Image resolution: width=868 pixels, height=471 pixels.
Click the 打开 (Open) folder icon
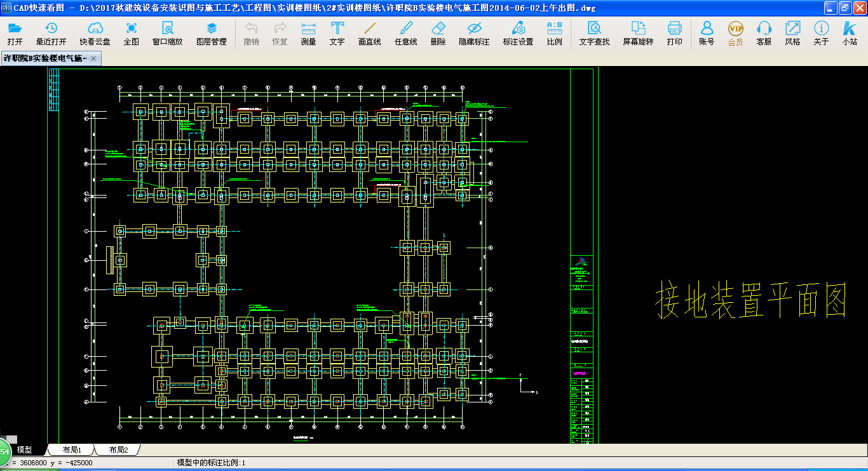pos(15,33)
